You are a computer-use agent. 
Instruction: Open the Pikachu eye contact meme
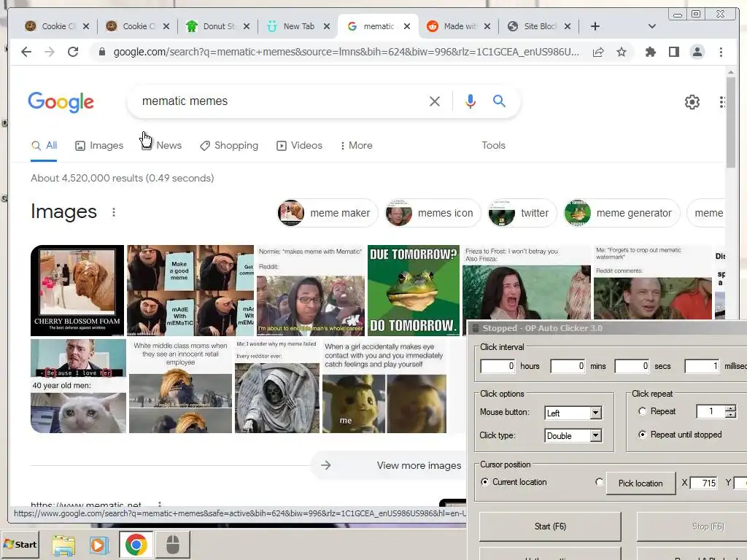[384, 386]
